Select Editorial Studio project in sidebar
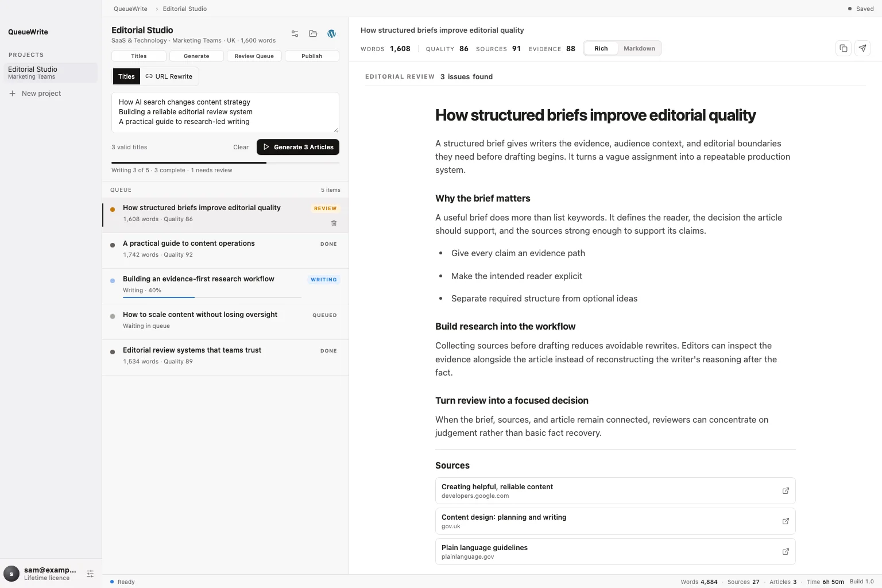Image resolution: width=882 pixels, height=588 pixels. point(51,72)
